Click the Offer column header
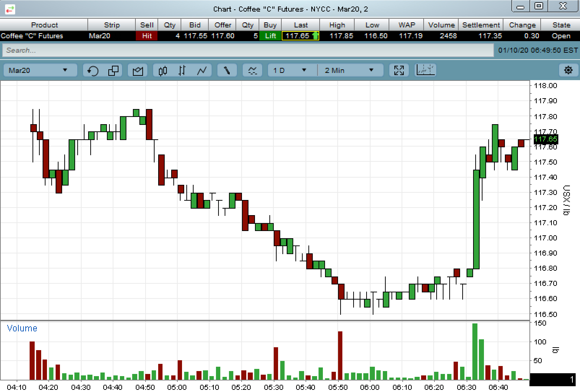The height and width of the screenshot is (392, 580). 222,25
